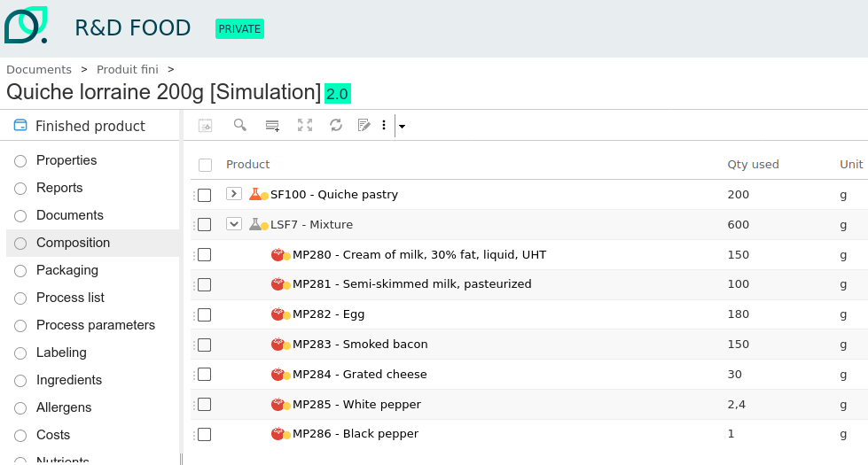868x465 pixels.
Task: Click the 2,4 quantity of White pepper
Action: (x=736, y=404)
